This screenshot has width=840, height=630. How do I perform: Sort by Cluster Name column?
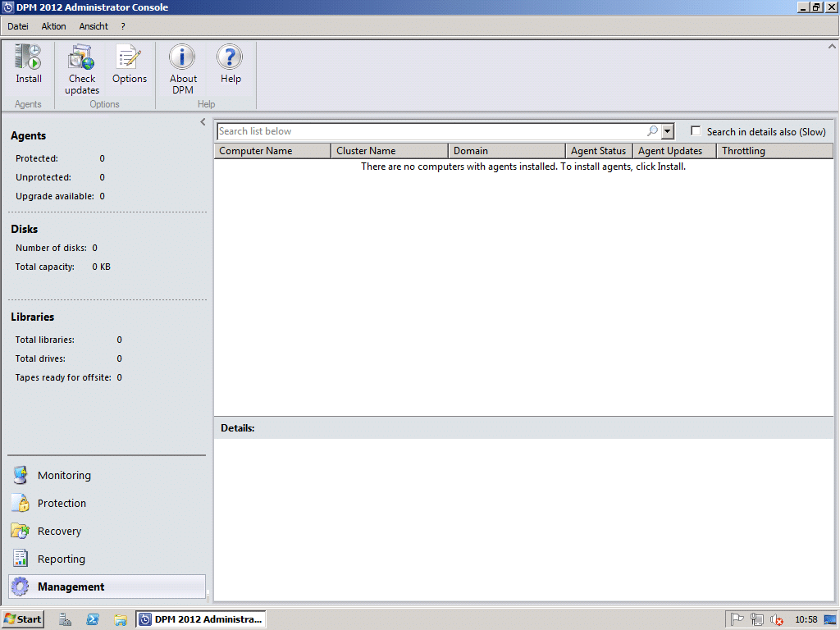pyautogui.click(x=390, y=151)
